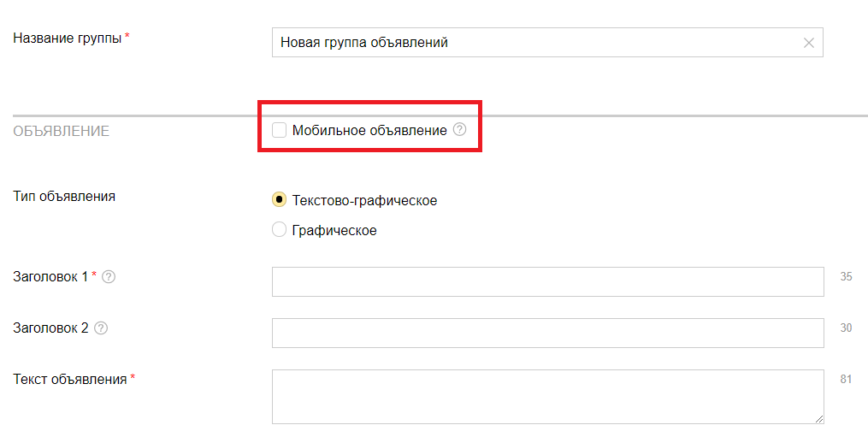Click the Мобильное объявление label text
This screenshot has height=437, width=868.
369,131
